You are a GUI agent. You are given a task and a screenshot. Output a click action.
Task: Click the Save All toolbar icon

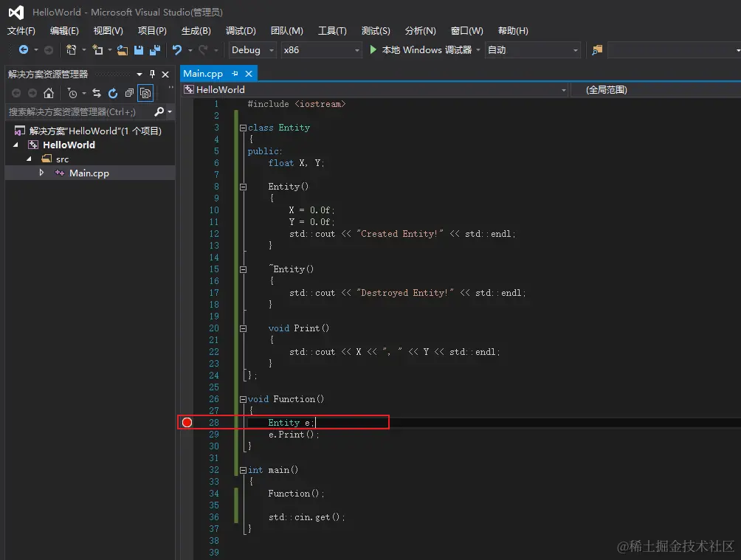(x=154, y=50)
